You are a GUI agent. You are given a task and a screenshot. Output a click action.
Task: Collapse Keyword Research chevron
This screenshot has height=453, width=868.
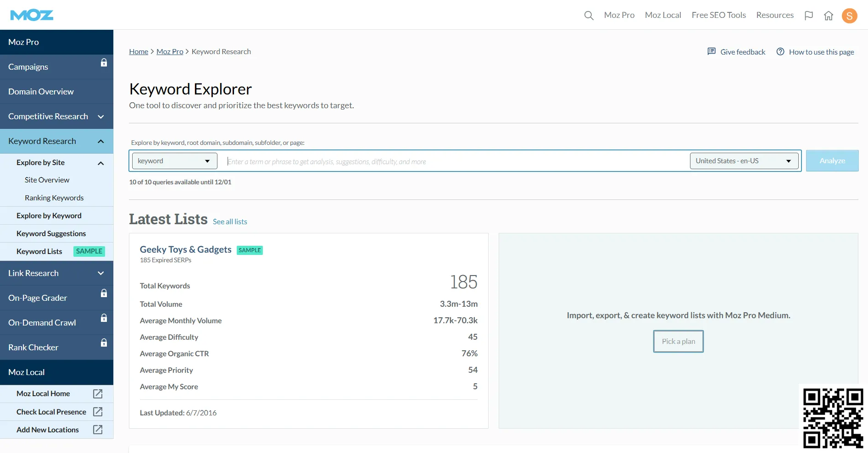(101, 141)
